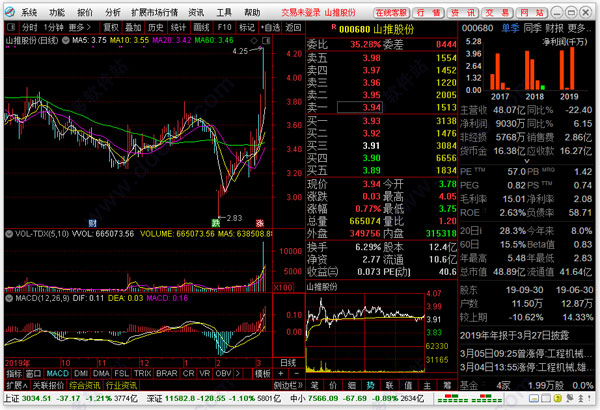Zoom out the chart with the − button
This screenshot has height=410, width=600.
pyautogui.click(x=297, y=374)
